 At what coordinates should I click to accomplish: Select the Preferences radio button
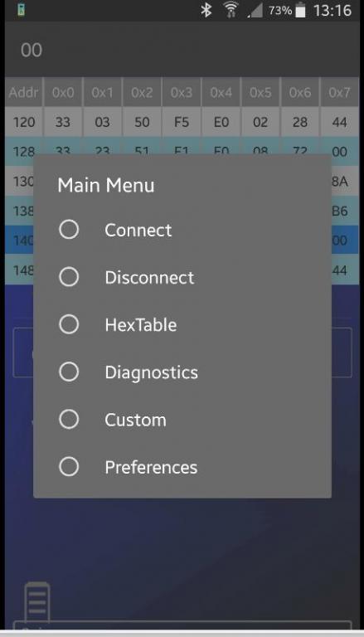click(x=69, y=467)
